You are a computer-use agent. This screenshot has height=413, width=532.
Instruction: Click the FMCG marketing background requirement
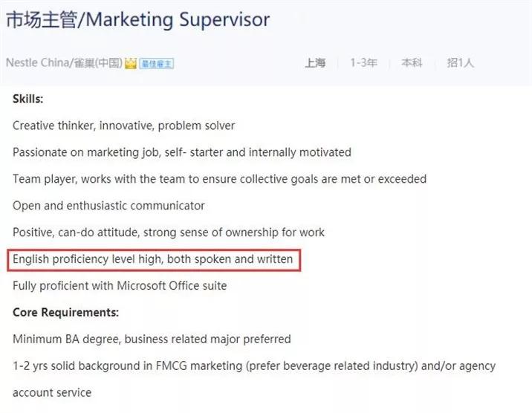coord(253,365)
